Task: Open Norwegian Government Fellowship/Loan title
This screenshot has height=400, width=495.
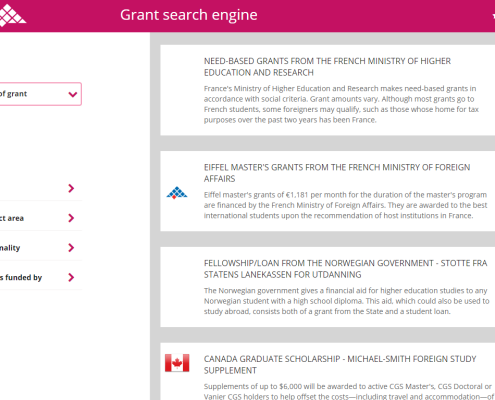Action: pos(346,269)
